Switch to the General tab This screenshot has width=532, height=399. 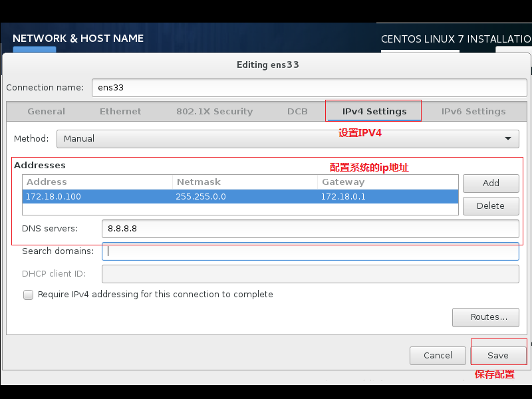(46, 112)
